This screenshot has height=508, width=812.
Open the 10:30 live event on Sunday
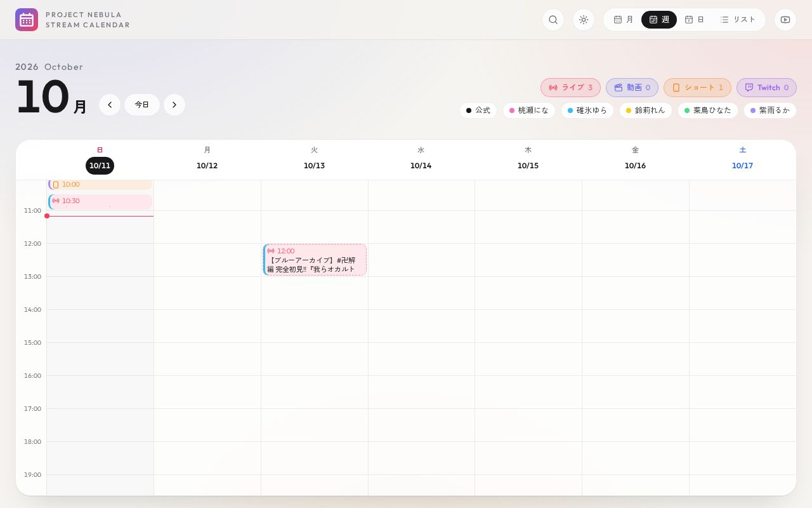pos(100,202)
